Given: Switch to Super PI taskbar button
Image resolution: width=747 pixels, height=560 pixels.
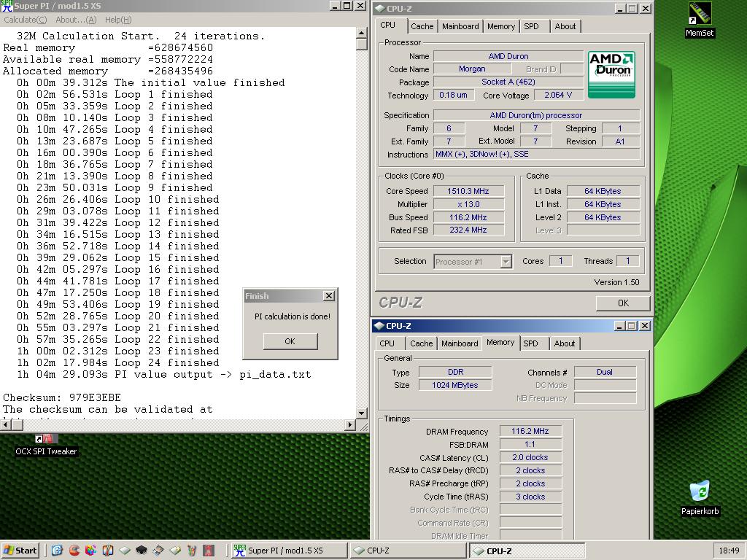Looking at the screenshot, I should [289, 551].
